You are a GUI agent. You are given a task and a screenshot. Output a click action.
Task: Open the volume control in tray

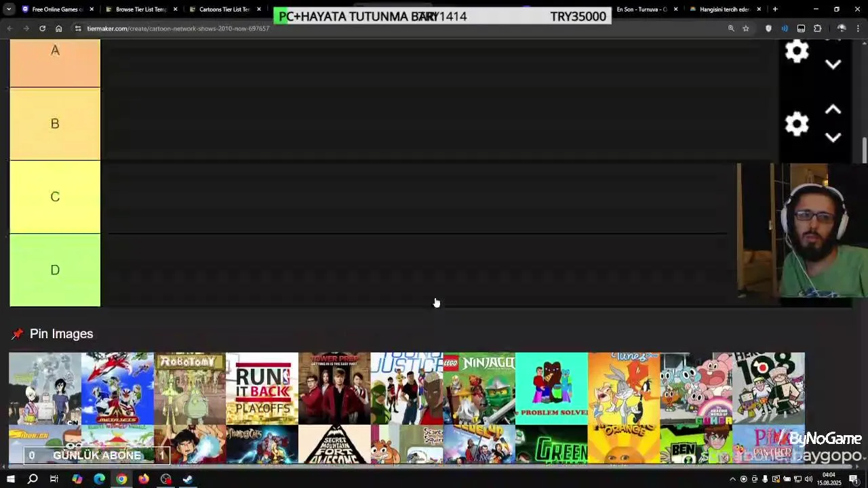pyautogui.click(x=808, y=479)
